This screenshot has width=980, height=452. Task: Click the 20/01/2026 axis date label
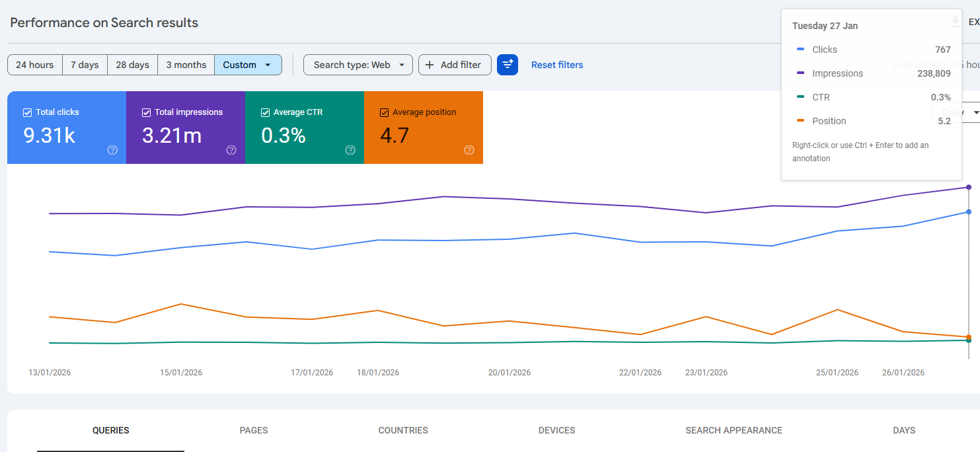(x=509, y=373)
